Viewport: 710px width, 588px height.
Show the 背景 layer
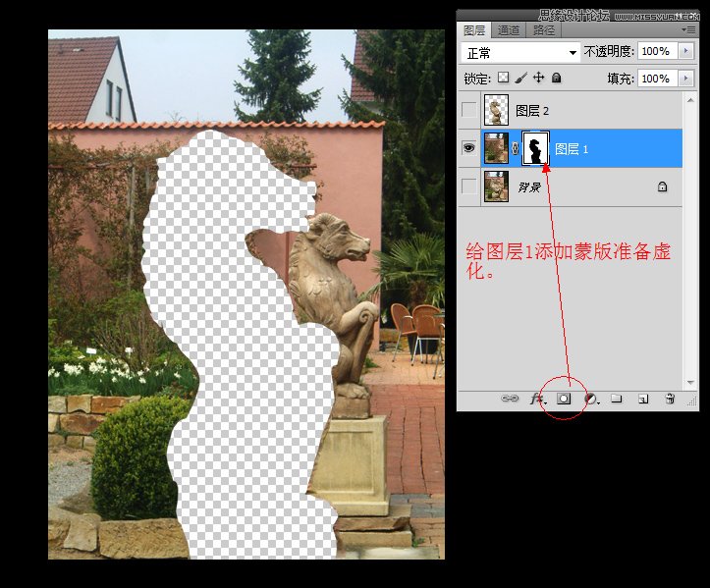(468, 187)
